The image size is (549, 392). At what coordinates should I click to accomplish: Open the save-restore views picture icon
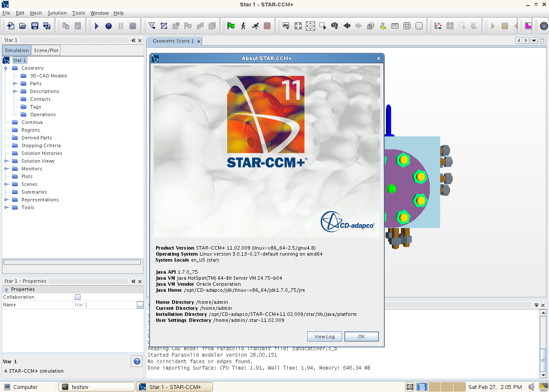pyautogui.click(x=286, y=26)
